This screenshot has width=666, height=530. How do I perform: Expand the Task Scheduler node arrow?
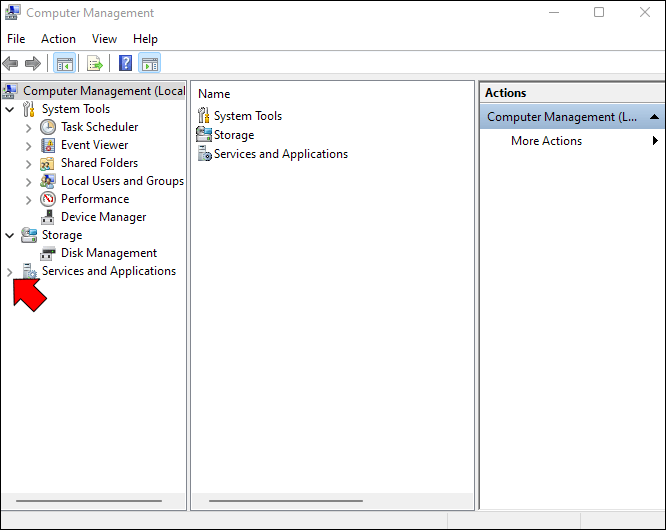click(x=28, y=127)
